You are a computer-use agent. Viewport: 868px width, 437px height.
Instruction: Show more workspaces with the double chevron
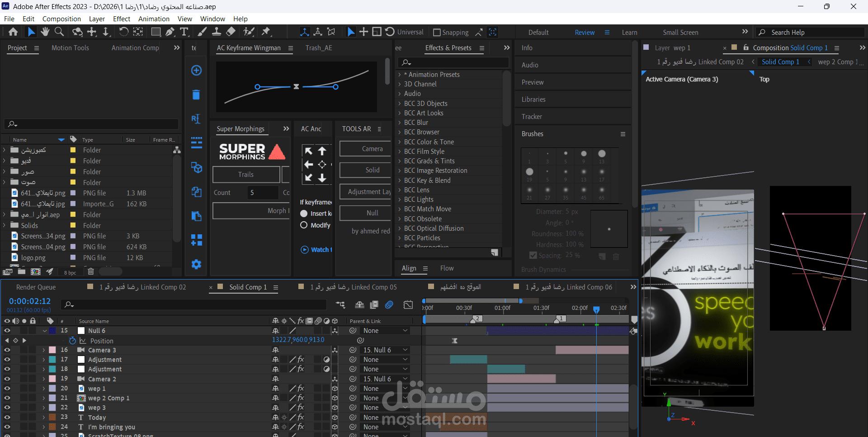(x=745, y=32)
